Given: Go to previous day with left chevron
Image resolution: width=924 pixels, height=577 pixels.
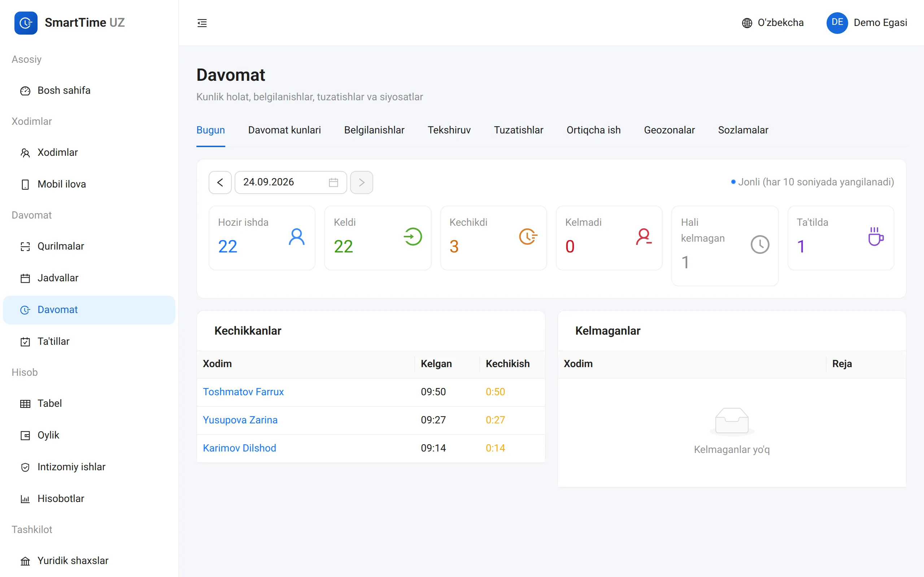Looking at the screenshot, I should click(220, 182).
